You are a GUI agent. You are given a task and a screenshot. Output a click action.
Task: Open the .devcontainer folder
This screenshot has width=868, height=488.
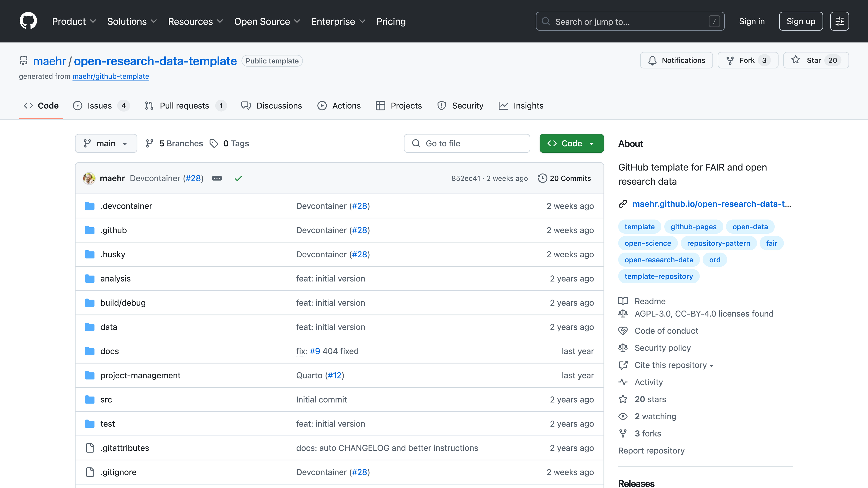(126, 206)
